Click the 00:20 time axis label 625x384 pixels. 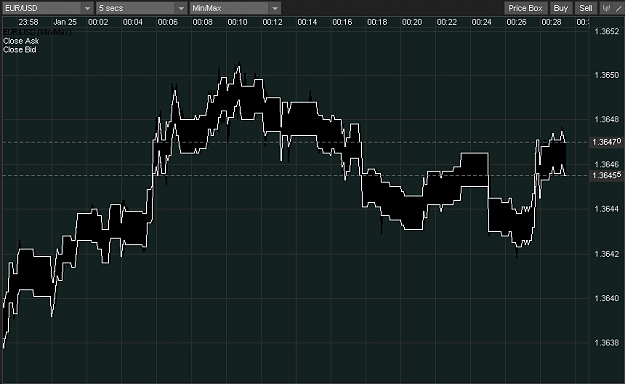click(412, 22)
